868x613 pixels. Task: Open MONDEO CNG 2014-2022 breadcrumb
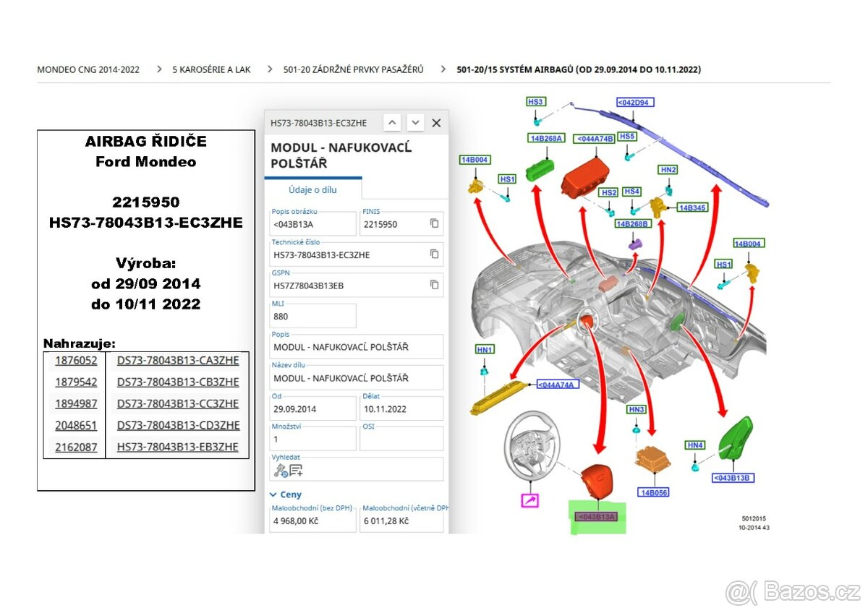point(88,69)
